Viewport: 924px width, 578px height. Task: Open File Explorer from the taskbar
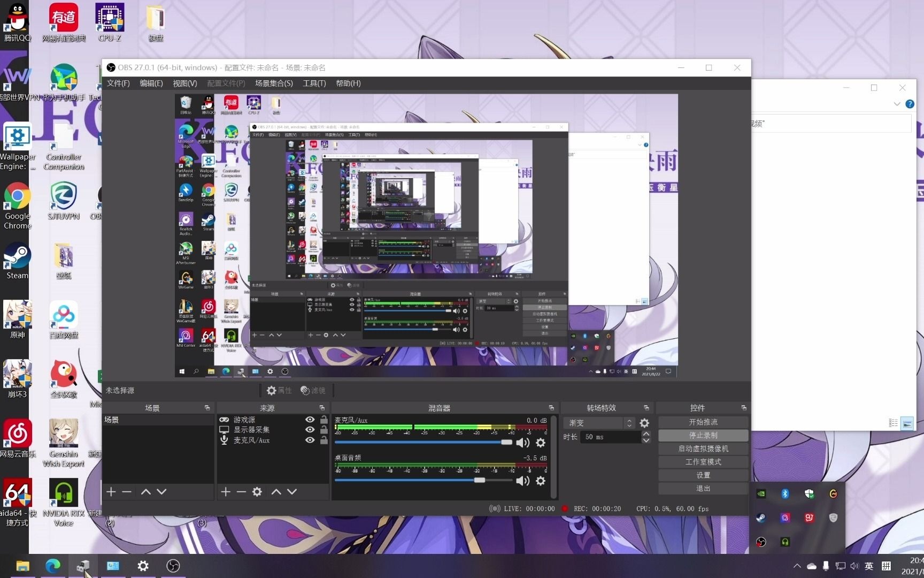[22, 566]
